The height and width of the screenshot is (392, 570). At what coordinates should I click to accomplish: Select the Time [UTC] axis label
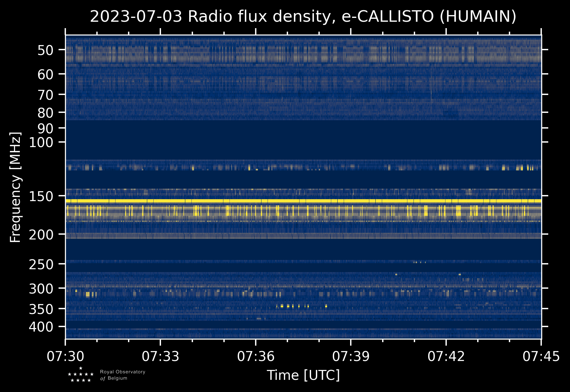(x=303, y=375)
